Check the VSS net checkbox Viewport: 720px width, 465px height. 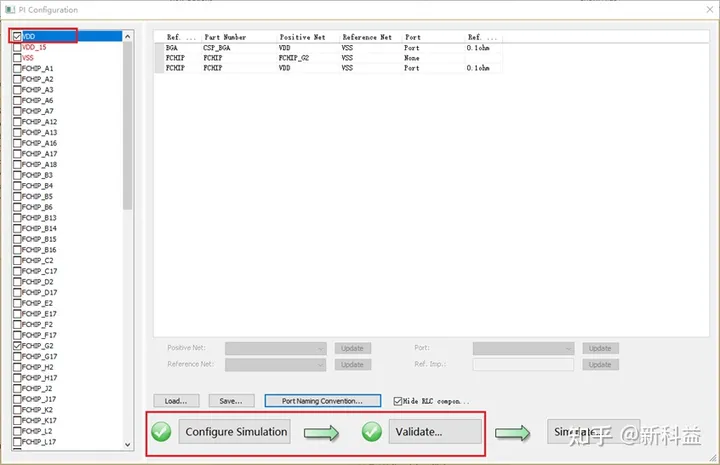point(17,57)
